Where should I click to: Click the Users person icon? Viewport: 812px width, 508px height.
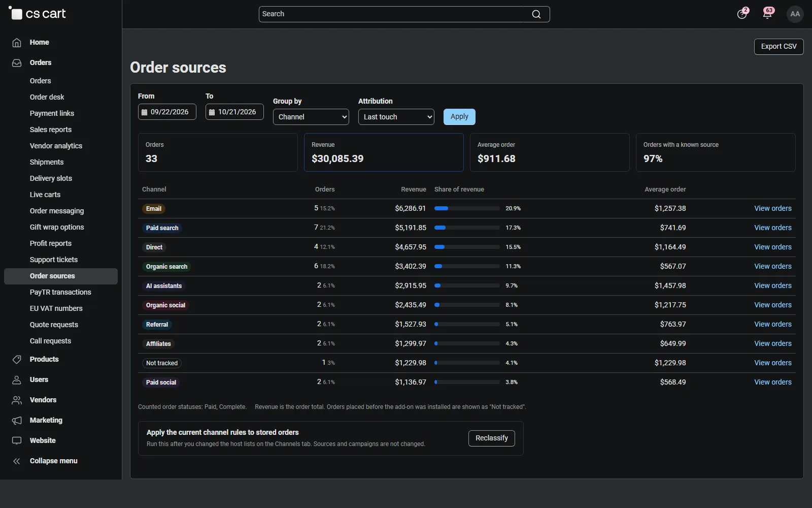tap(17, 380)
